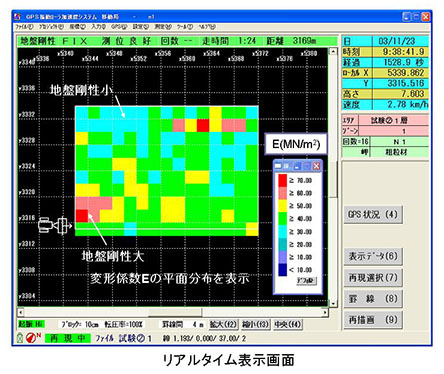
Task: Select the teal ≥ 20.00 legend swatch
Action: coord(282,244)
